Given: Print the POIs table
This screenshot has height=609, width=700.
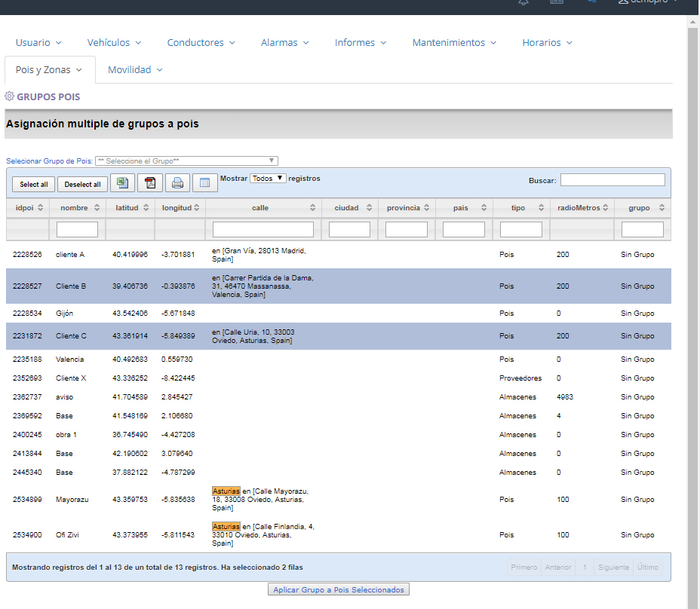Looking at the screenshot, I should (177, 183).
